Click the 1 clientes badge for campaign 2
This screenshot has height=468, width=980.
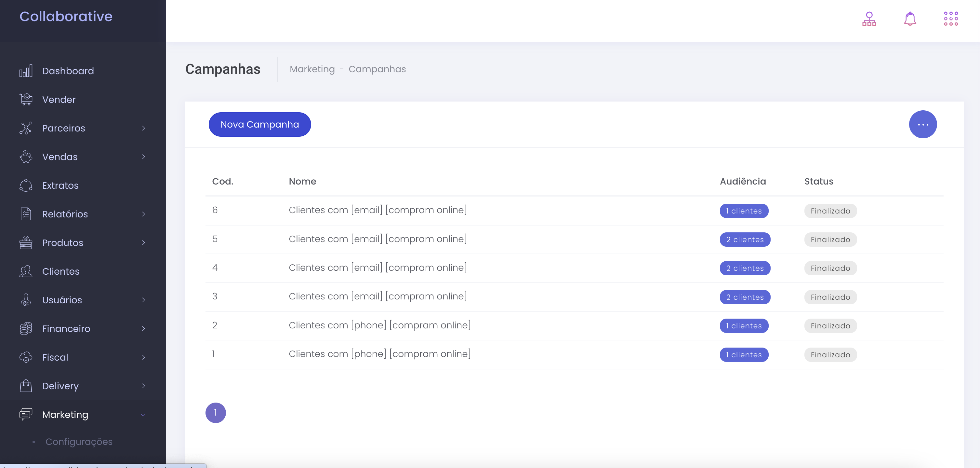744,325
